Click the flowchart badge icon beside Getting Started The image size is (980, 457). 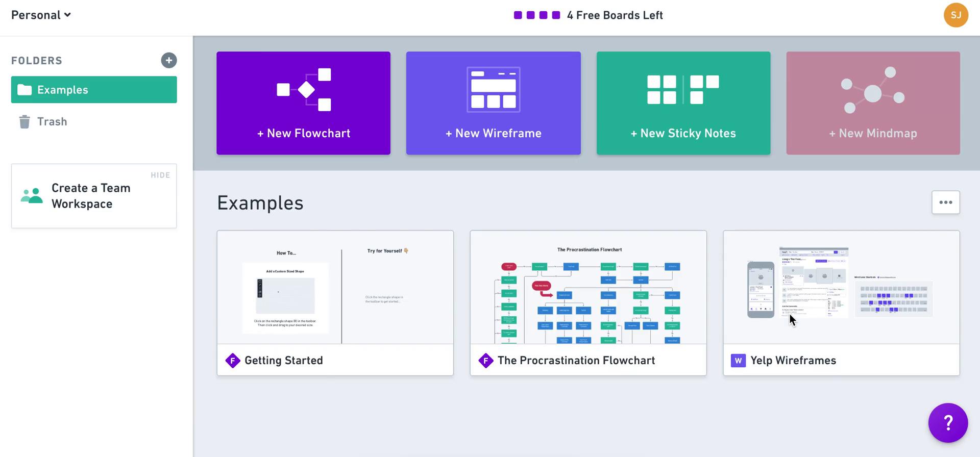coord(233,361)
